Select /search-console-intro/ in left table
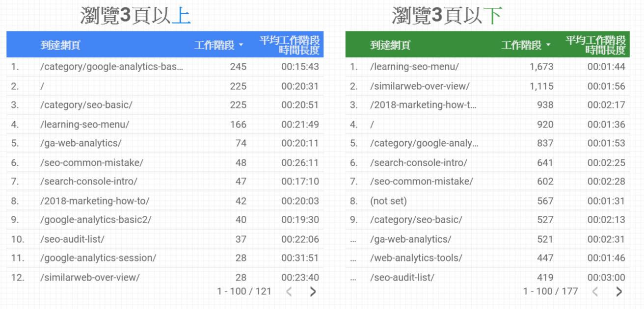The height and width of the screenshot is (309, 644). [x=89, y=181]
